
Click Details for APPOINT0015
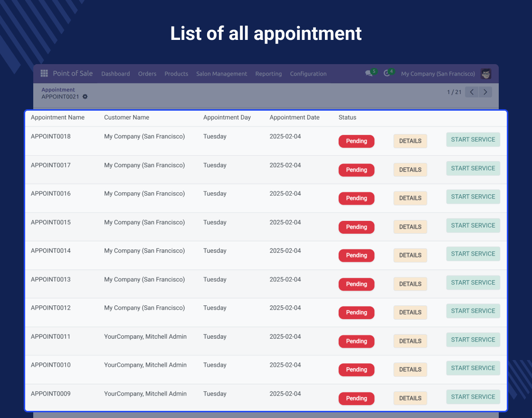click(x=410, y=227)
